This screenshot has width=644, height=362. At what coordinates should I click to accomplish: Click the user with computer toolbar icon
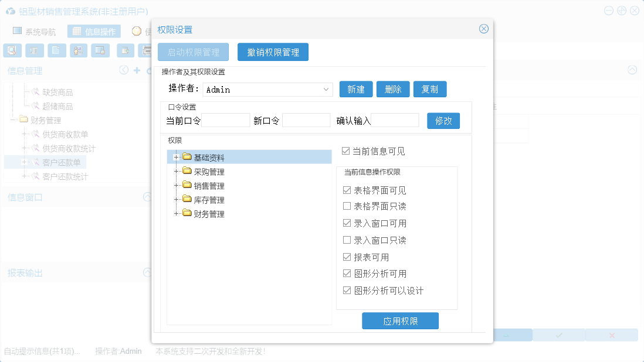point(79,50)
